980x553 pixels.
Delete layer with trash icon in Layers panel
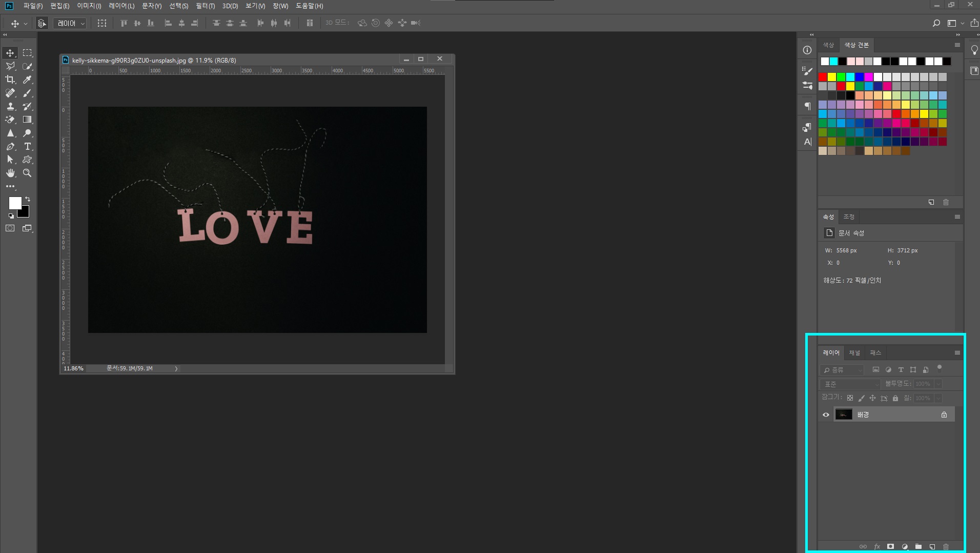click(946, 546)
